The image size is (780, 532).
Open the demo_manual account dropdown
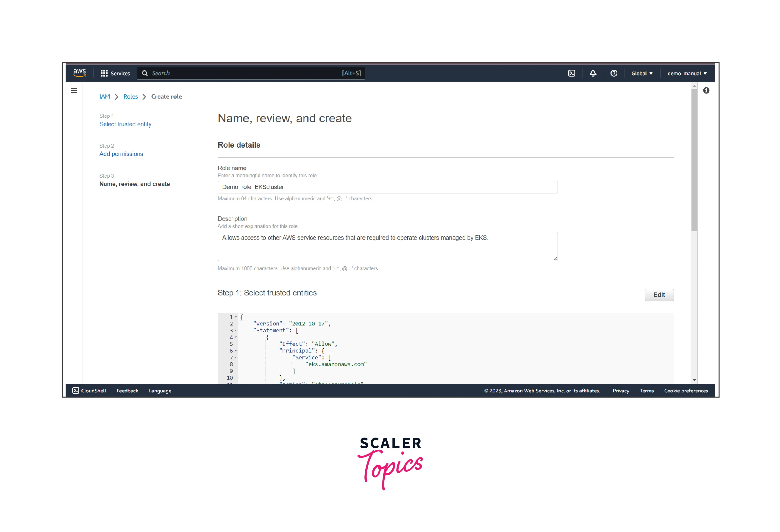pos(687,73)
